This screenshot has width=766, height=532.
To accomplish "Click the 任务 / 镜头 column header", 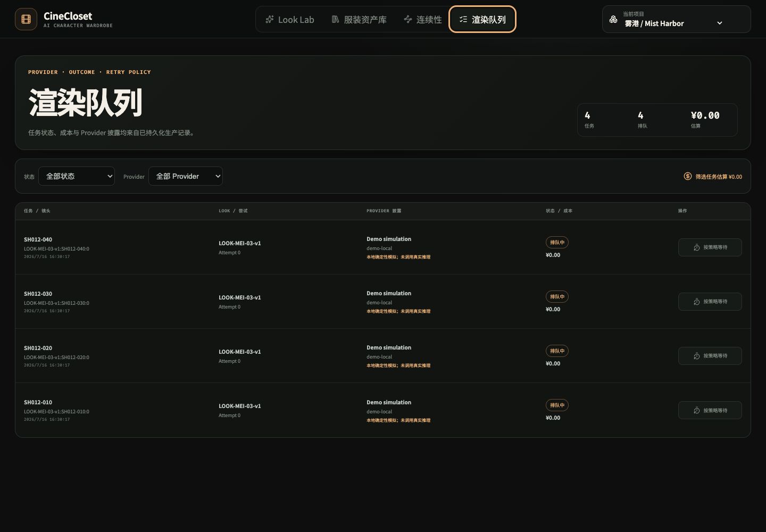I will (x=37, y=211).
